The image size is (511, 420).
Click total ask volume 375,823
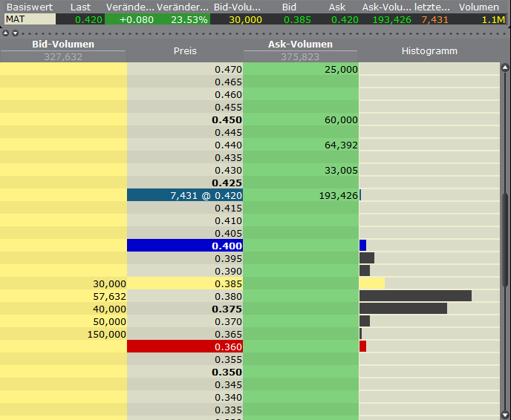pos(300,57)
